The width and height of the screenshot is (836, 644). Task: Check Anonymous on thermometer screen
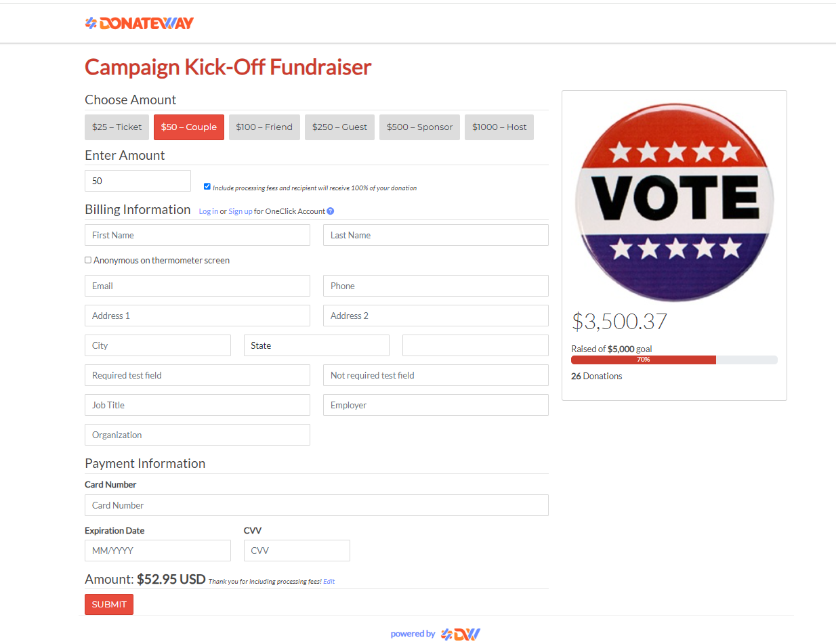coord(88,260)
